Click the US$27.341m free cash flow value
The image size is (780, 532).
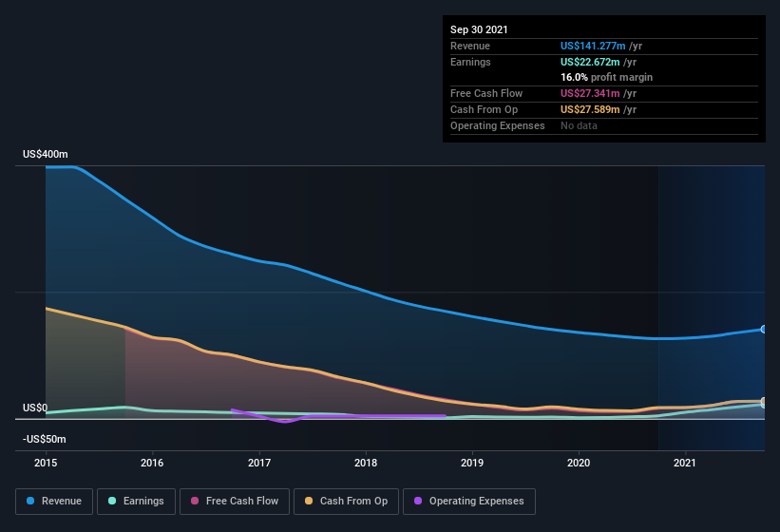(590, 93)
